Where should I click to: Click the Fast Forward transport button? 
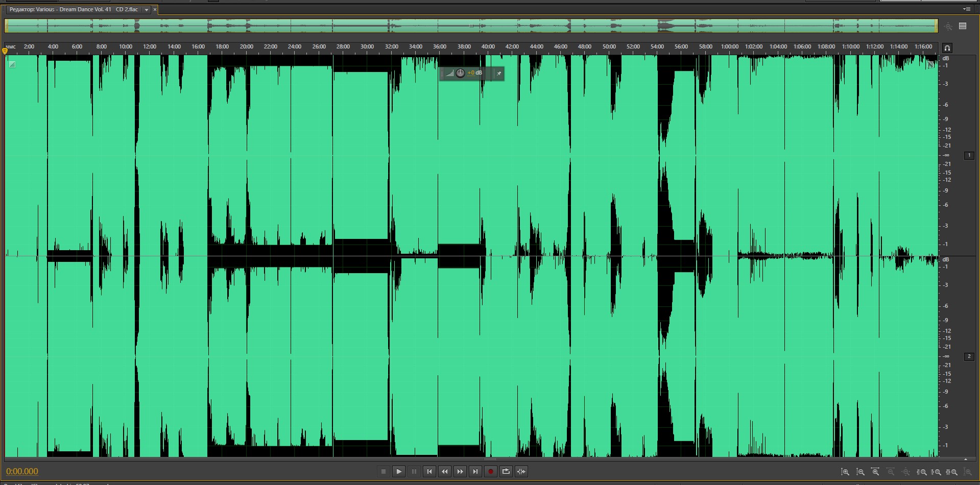460,472
